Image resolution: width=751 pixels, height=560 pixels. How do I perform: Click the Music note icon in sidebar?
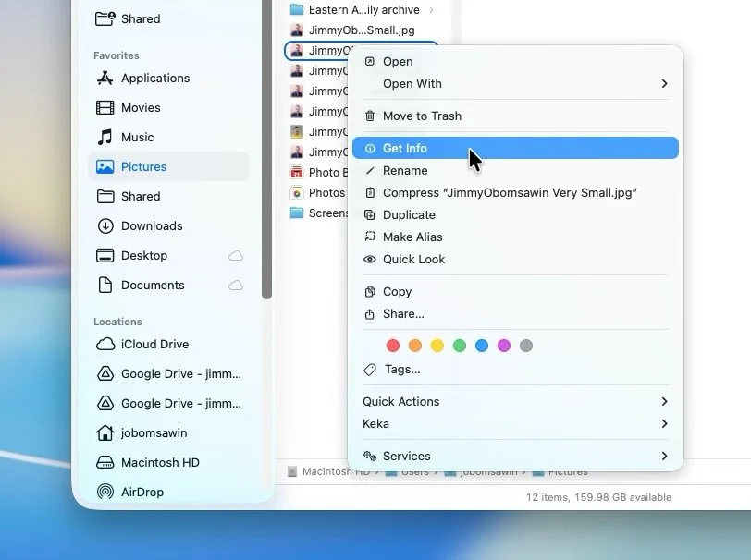[x=105, y=137]
